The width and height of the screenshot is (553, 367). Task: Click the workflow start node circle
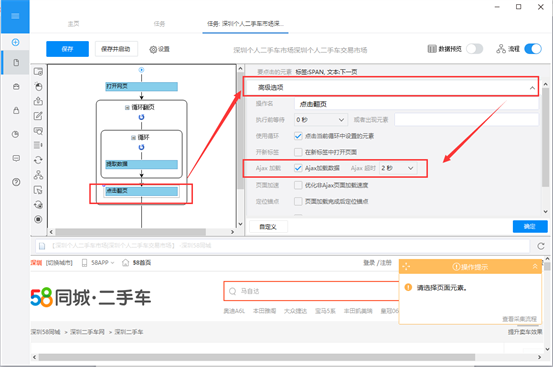tap(141, 70)
